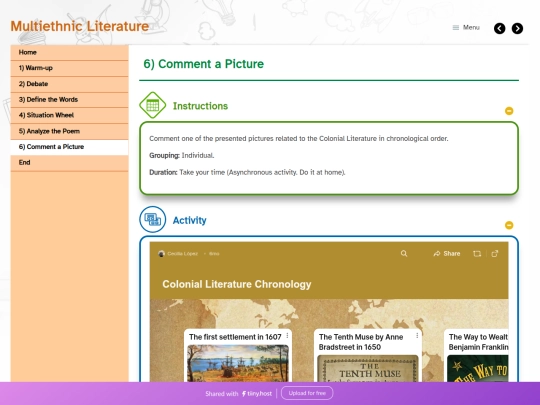Collapse the Instructions section toggle
This screenshot has width=540, height=405.
point(509,111)
